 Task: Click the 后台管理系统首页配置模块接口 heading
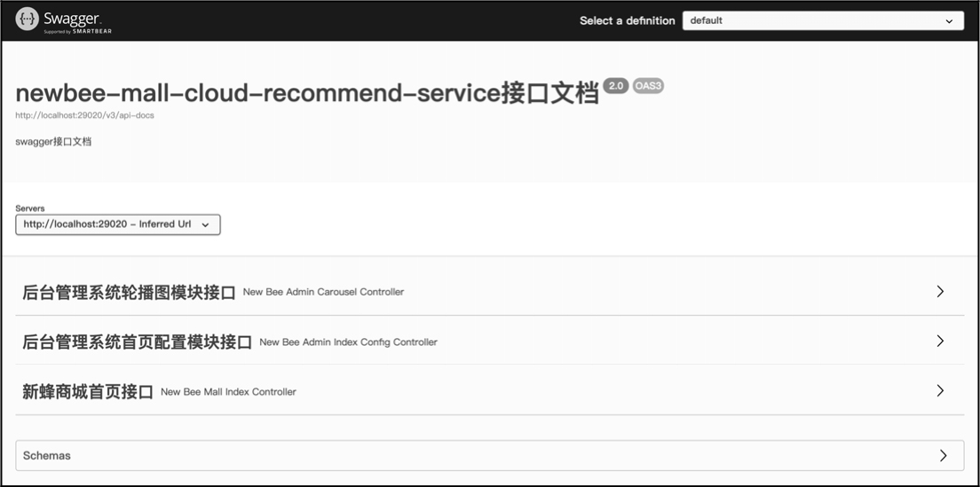point(137,342)
